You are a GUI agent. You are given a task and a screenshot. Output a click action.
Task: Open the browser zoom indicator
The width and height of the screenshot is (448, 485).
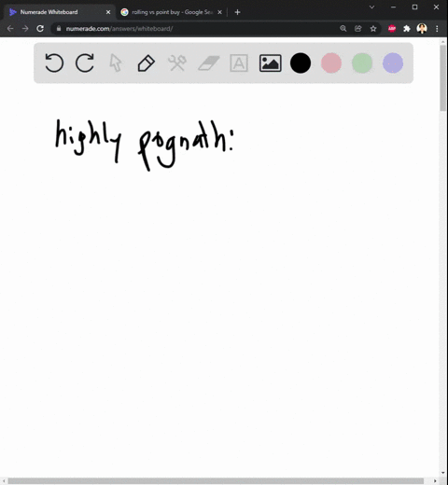(343, 29)
